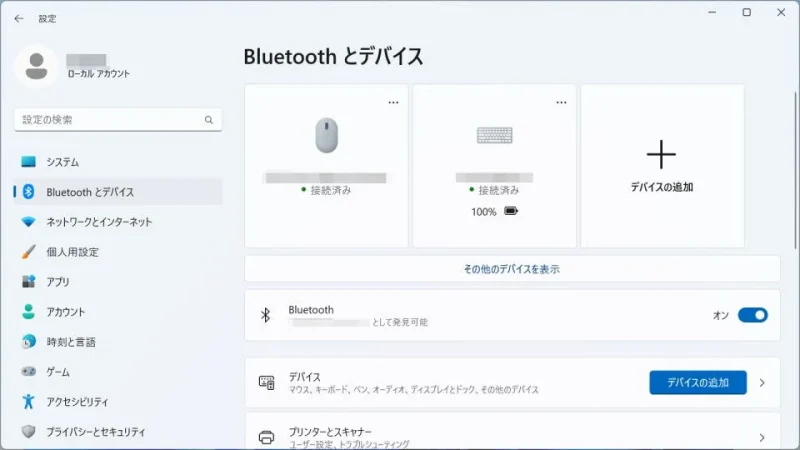Click the printer icon
Screen dimensions: 800x450
coord(266,437)
